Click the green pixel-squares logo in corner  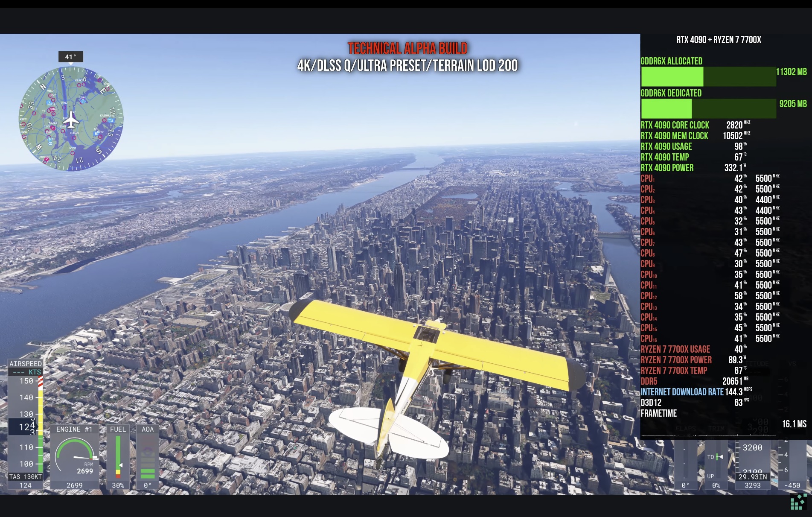(798, 502)
